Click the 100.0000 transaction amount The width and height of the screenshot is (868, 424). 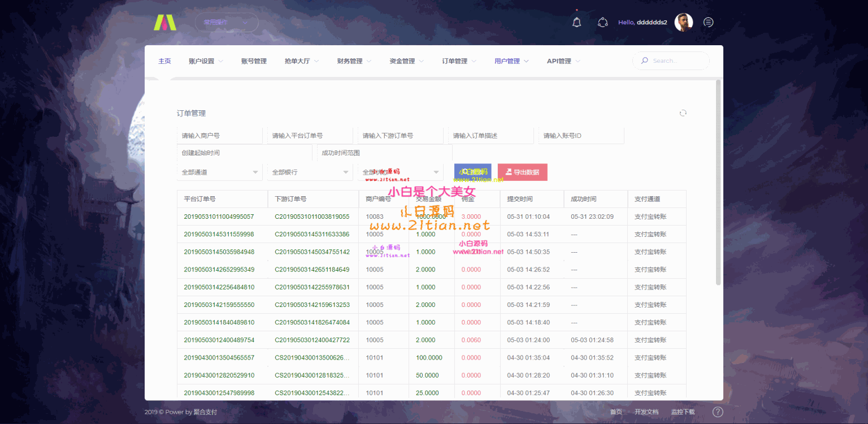coord(429,358)
